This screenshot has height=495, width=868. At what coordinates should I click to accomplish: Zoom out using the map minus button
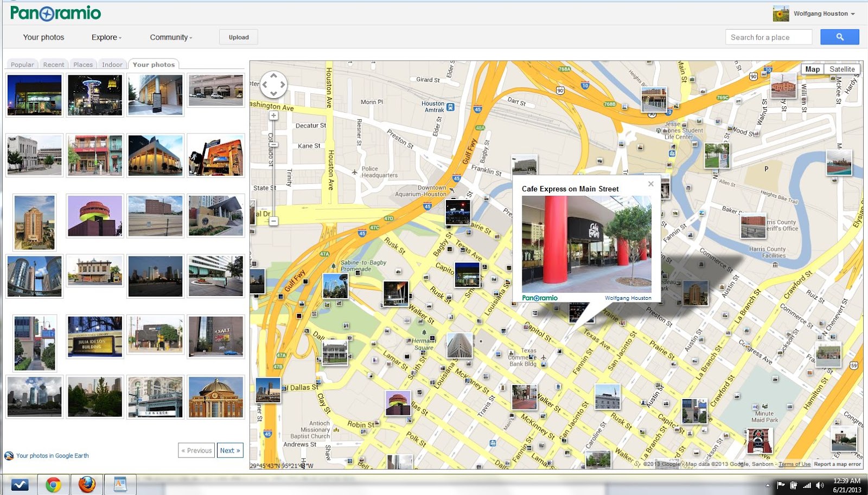tap(273, 221)
